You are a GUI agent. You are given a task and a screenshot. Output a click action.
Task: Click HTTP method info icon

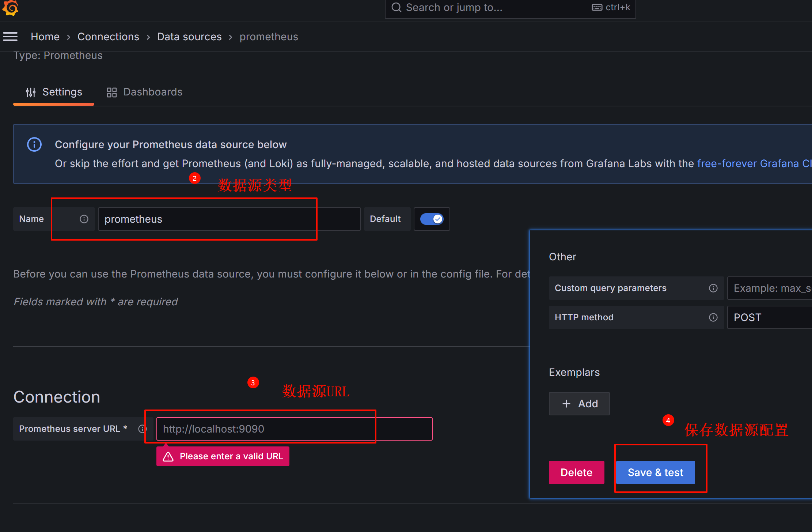click(713, 317)
